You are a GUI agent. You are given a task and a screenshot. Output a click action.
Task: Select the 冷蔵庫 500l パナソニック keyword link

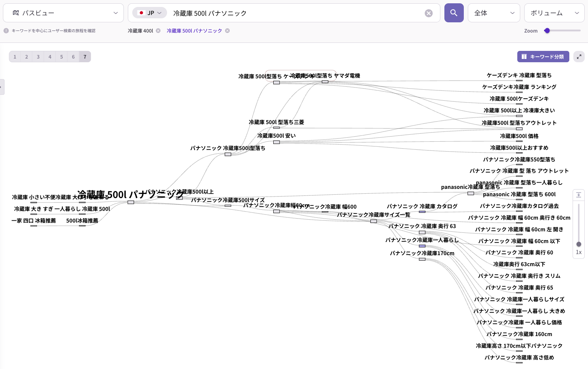point(194,31)
